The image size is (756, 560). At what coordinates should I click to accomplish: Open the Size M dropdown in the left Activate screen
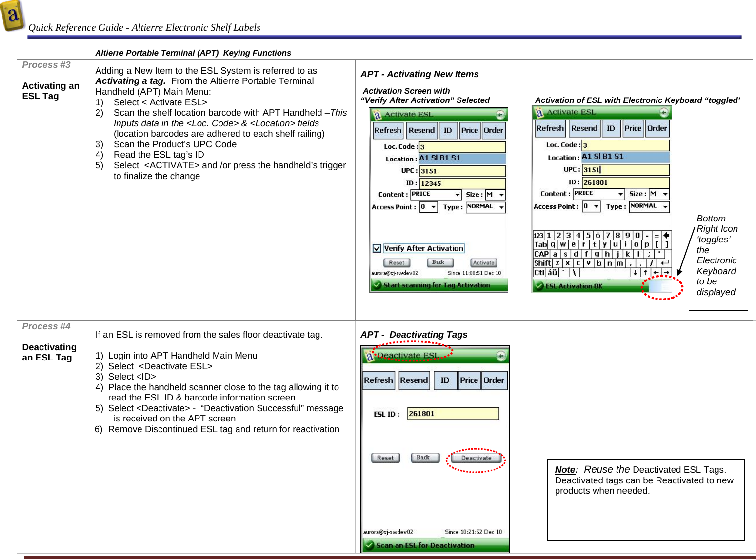pyautogui.click(x=495, y=195)
